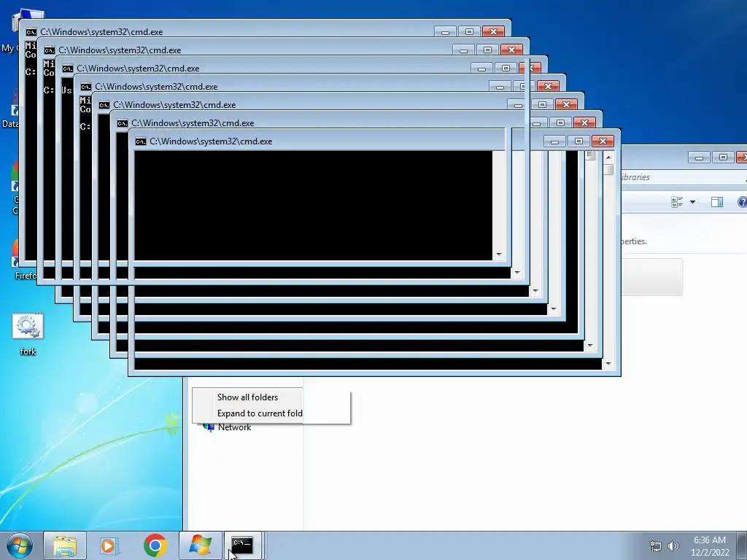Click the Show desktop strip
Image resolution: width=747 pixels, height=560 pixels.
742,545
